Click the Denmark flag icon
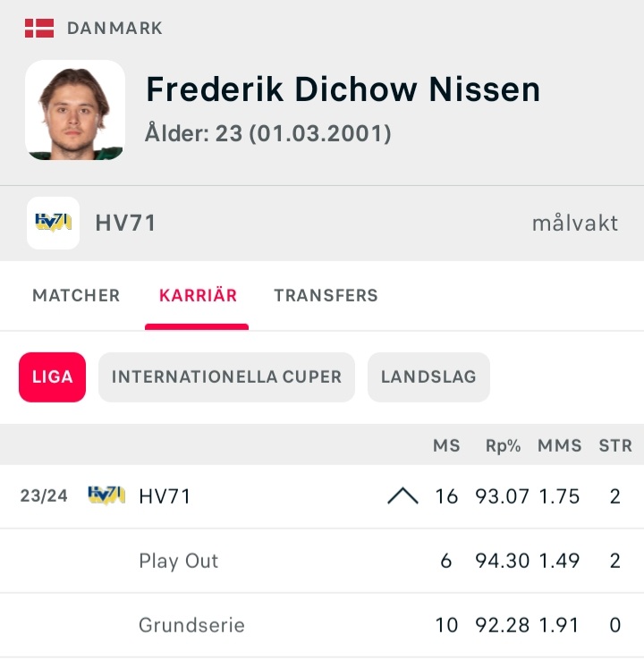The height and width of the screenshot is (660, 644). 39,29
